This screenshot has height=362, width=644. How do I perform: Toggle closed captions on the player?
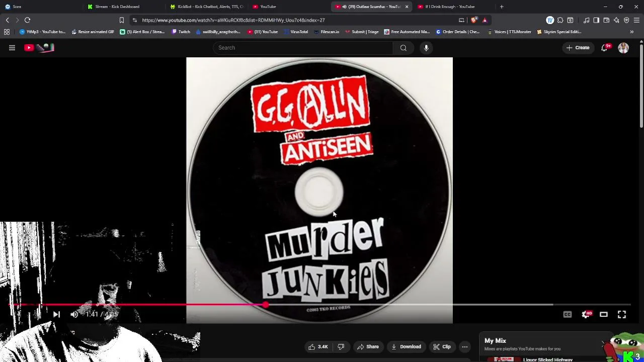tap(568, 314)
